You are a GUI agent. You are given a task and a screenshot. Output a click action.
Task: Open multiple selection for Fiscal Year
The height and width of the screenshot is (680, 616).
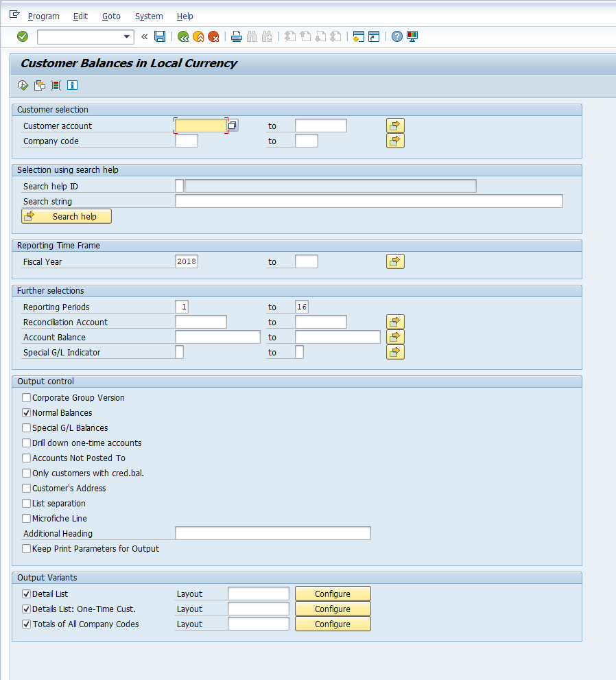point(395,261)
